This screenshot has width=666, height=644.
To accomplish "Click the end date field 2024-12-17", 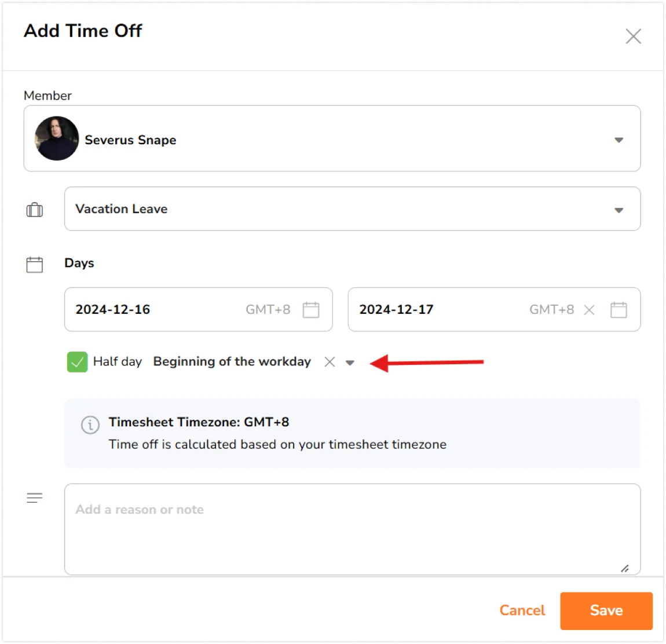I will tap(494, 309).
